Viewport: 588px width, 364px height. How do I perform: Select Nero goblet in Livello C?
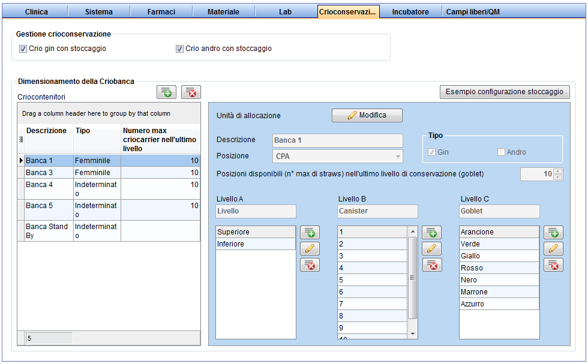tap(499, 280)
